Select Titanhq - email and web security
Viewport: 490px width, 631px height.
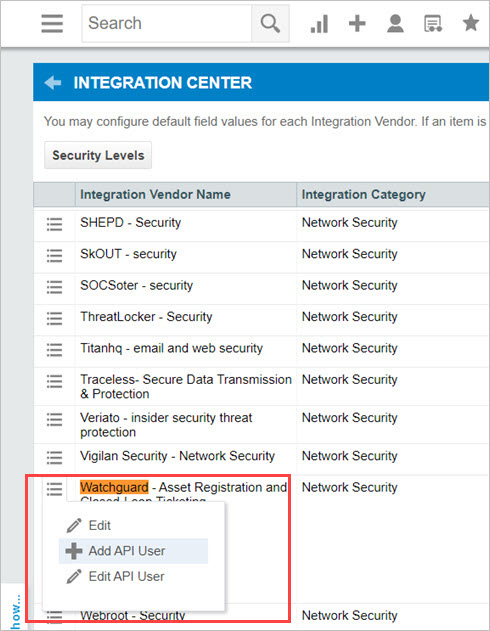pyautogui.click(x=171, y=348)
